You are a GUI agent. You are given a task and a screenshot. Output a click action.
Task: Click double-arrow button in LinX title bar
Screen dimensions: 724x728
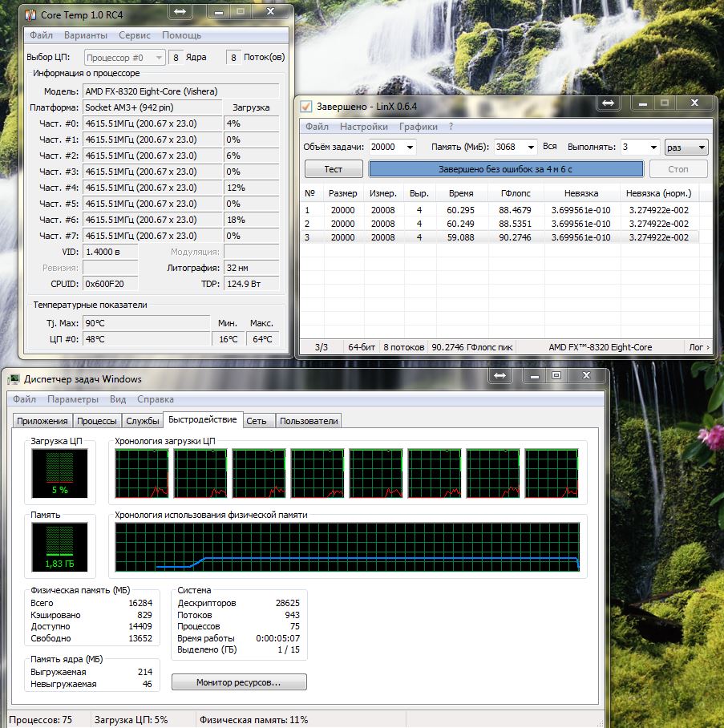(609, 104)
